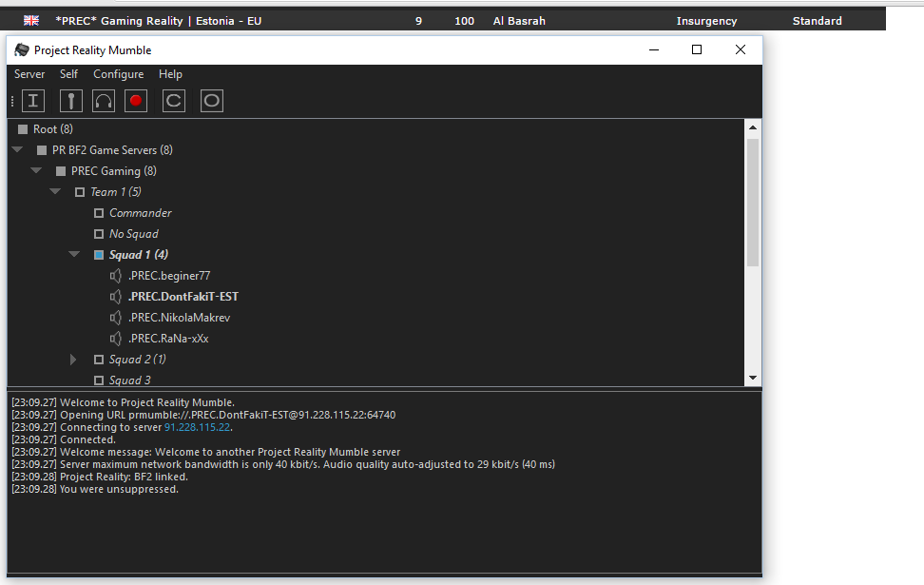The height and width of the screenshot is (585, 924).
Task: Select user .PREC.DontFakiT-EST
Action: click(183, 297)
